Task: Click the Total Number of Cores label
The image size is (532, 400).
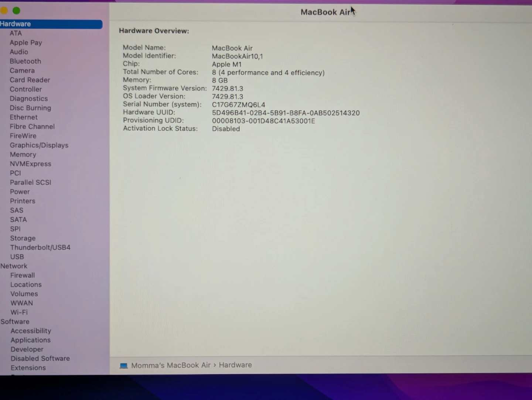Action: [x=161, y=72]
